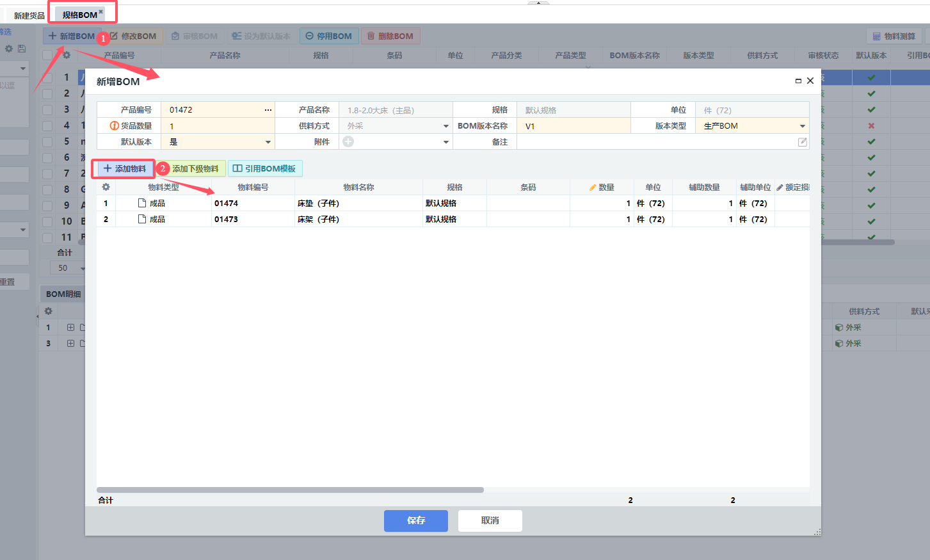
Task: Click the edit icon in the 备注 field
Action: point(802,142)
